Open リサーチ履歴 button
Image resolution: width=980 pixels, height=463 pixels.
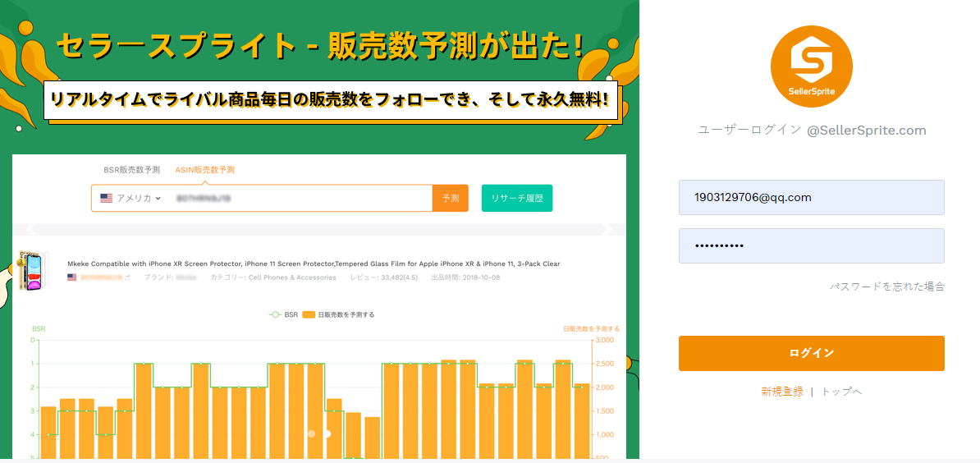point(517,198)
